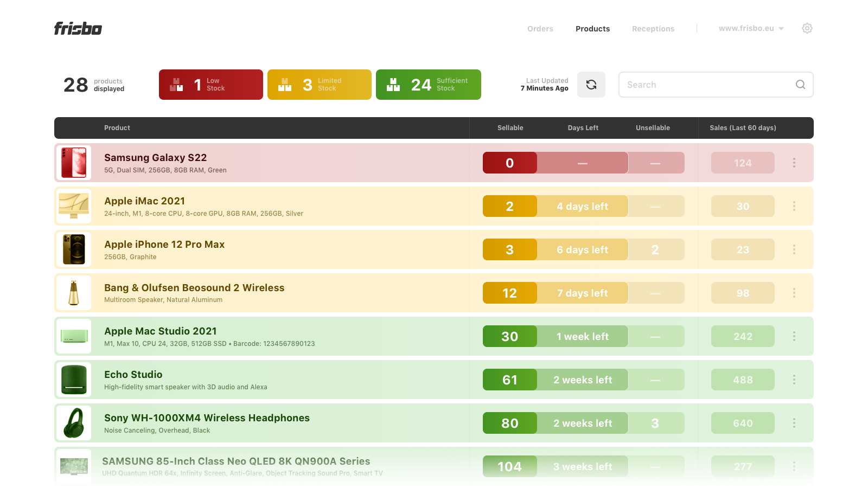Click the sellable count 61 for Echo Studio
Image resolution: width=868 pixels, height=488 pixels.
(x=510, y=380)
